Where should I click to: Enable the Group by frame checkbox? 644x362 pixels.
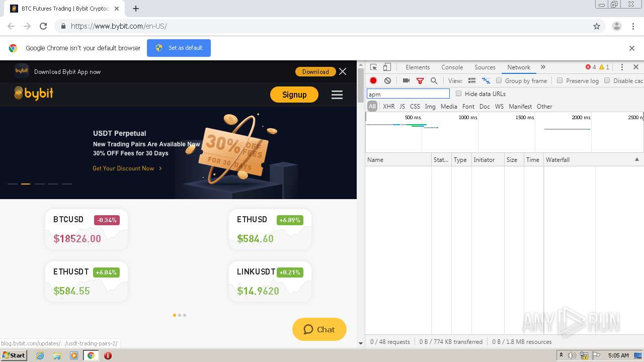click(x=499, y=80)
